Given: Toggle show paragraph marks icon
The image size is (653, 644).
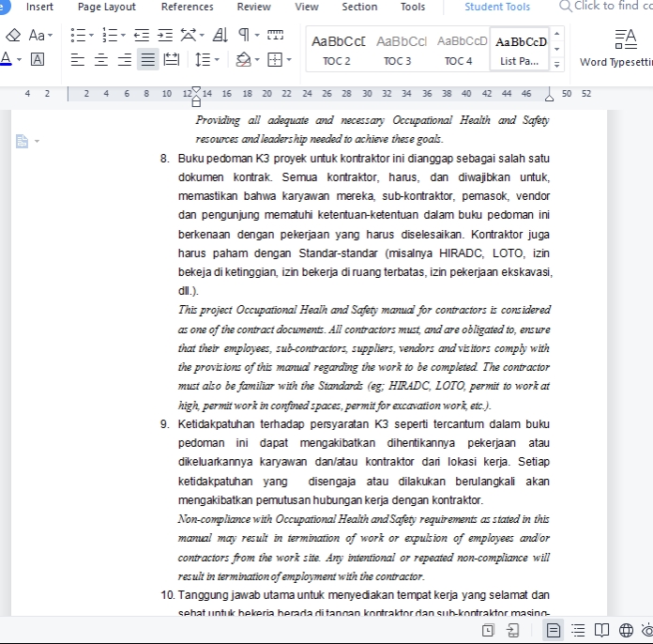Looking at the screenshot, I should coord(244,36).
